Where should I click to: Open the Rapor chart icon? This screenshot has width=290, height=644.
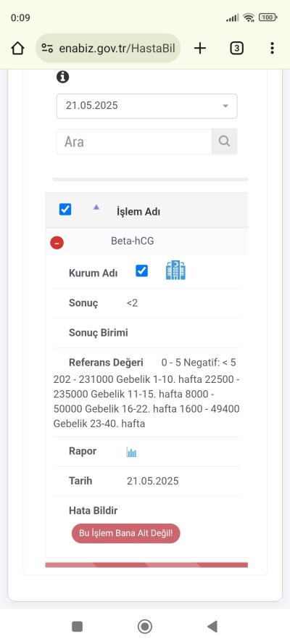pos(131,453)
